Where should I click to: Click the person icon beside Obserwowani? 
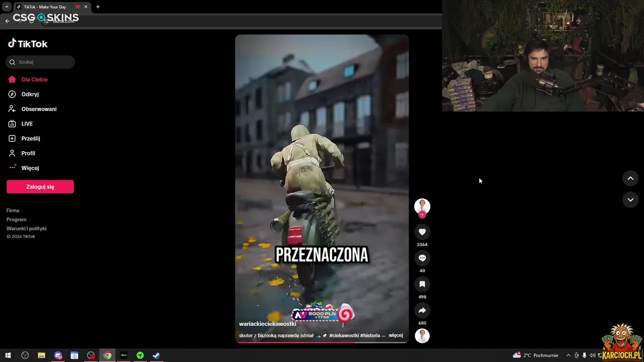12,109
